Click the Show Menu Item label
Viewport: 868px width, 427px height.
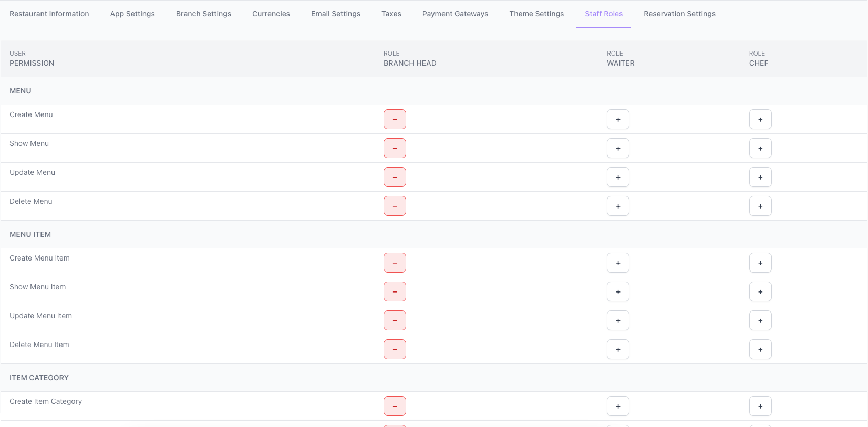[x=37, y=287]
